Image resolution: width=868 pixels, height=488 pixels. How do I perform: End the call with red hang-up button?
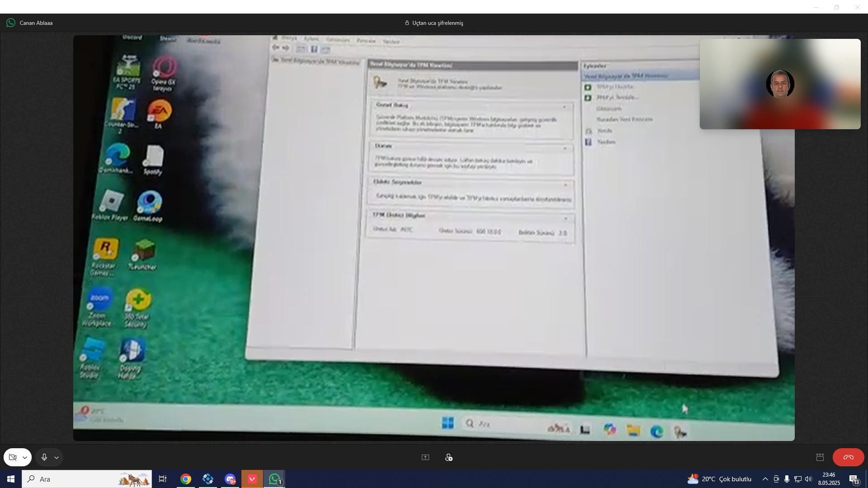coord(848,457)
